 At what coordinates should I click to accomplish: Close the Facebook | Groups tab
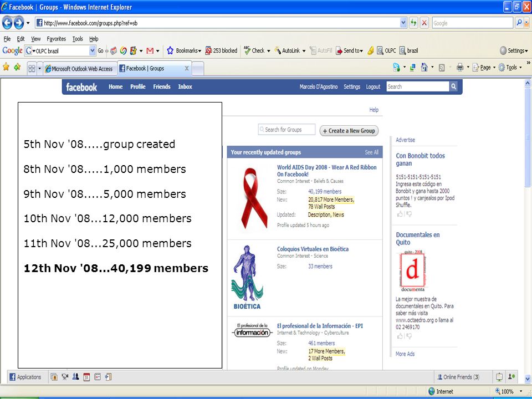[x=187, y=68]
